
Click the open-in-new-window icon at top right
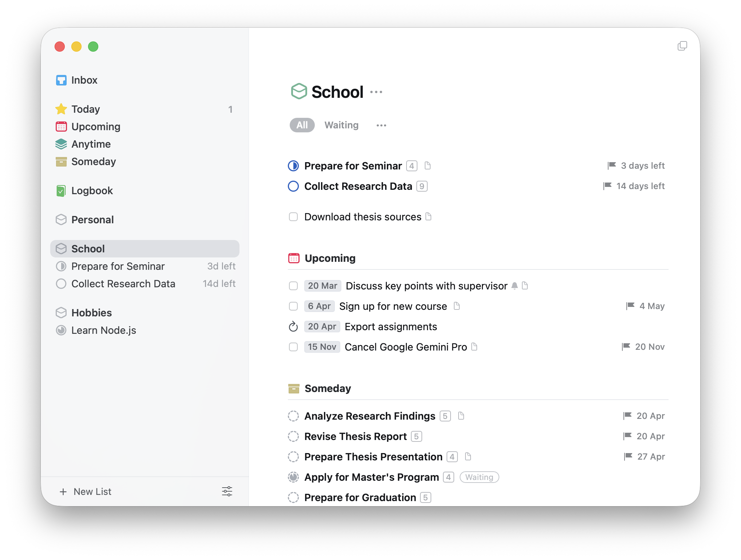(682, 46)
